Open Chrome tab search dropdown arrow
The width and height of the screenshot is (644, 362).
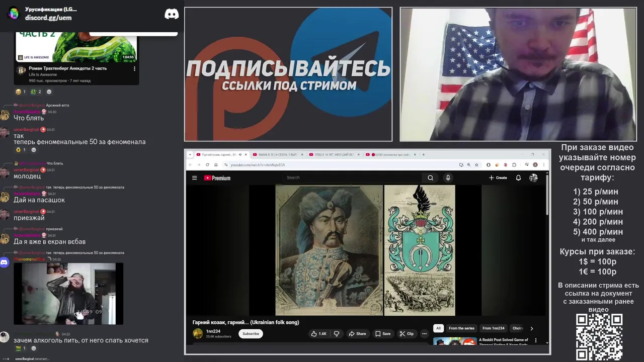point(190,154)
